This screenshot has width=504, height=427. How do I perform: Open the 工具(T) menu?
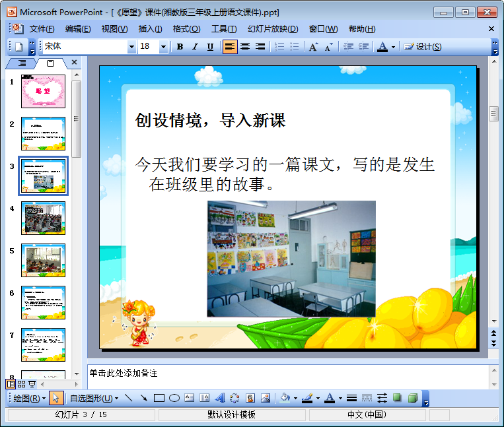tap(224, 29)
